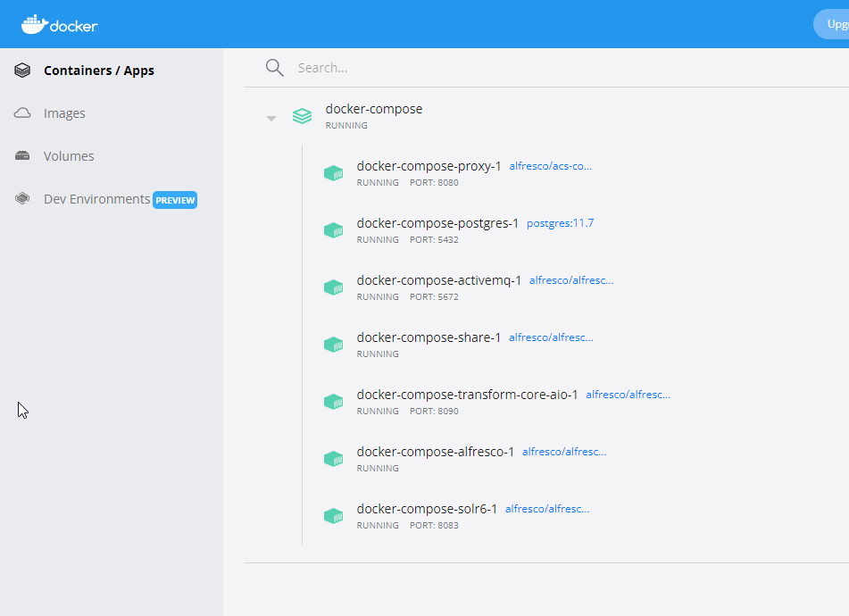Viewport: 849px width, 616px height.
Task: Click the container icon for docker-compose-solr6-1
Action: click(334, 515)
